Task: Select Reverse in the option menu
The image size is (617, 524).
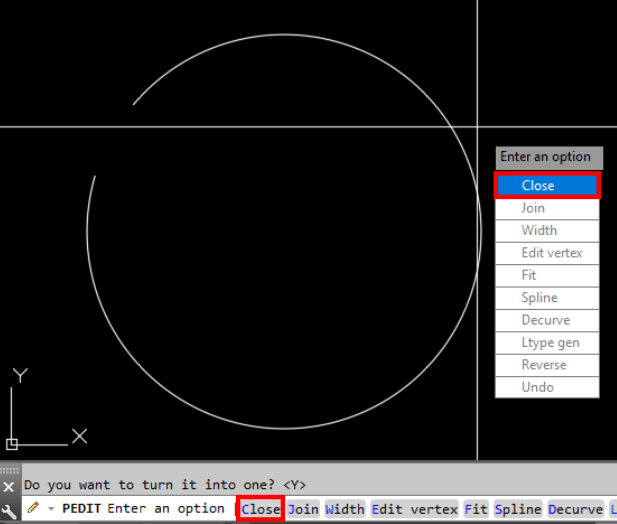Action: pyautogui.click(x=547, y=365)
